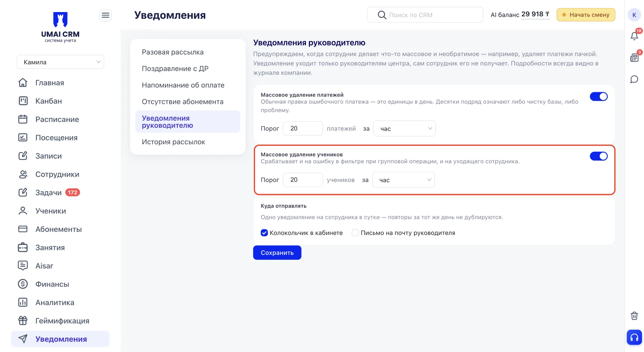Open payments period dropdown showing час
This screenshot has width=644, height=352.
[404, 128]
